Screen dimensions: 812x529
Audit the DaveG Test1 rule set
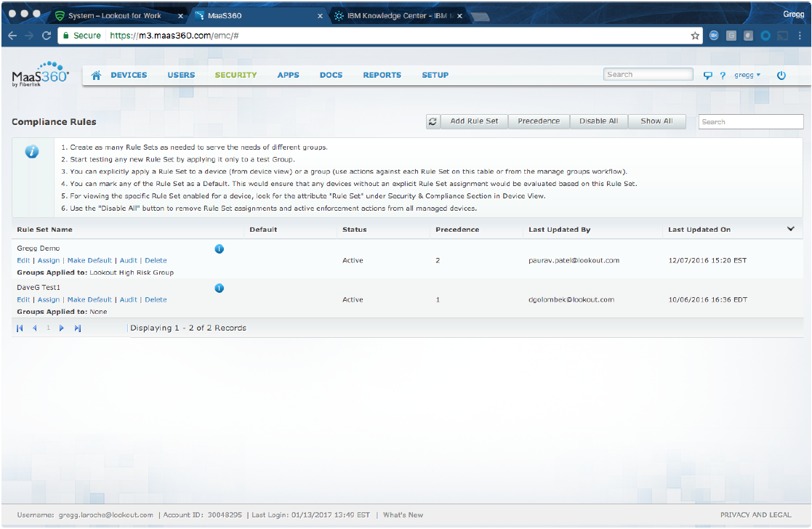[129, 299]
